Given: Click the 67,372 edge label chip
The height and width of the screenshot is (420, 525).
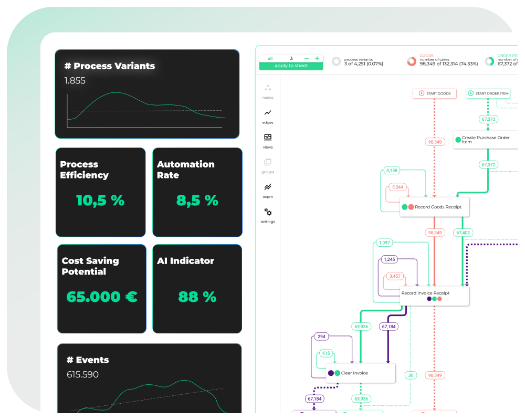Looking at the screenshot, I should click(488, 119).
